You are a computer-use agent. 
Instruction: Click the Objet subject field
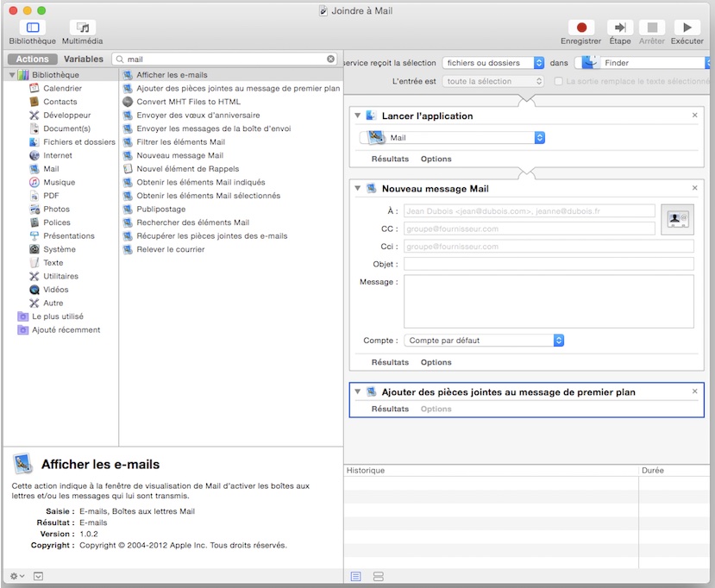click(549, 264)
